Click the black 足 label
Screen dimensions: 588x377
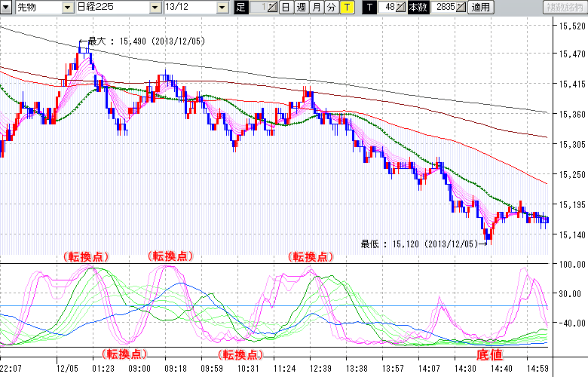[x=240, y=8]
